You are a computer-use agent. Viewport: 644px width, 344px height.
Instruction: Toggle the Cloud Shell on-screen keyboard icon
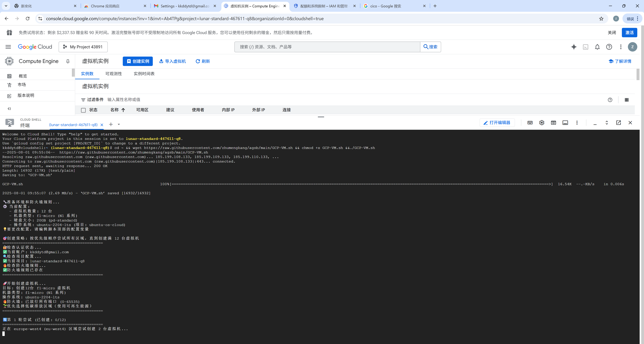pyautogui.click(x=530, y=123)
